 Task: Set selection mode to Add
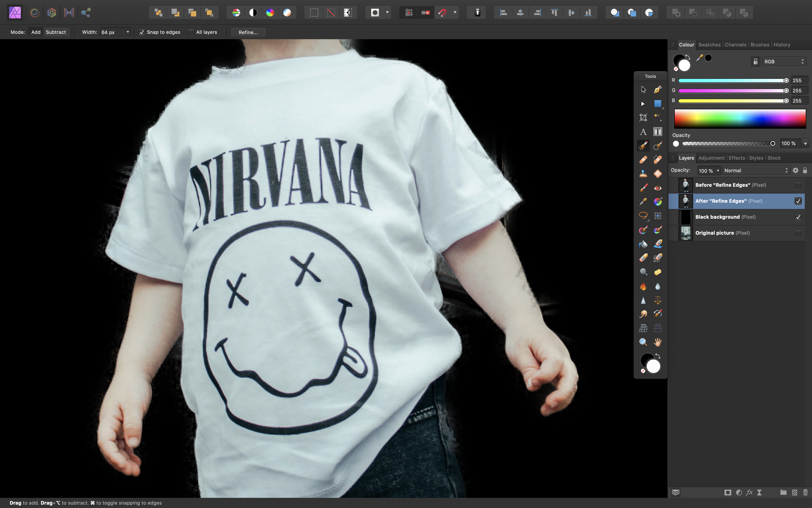point(36,32)
